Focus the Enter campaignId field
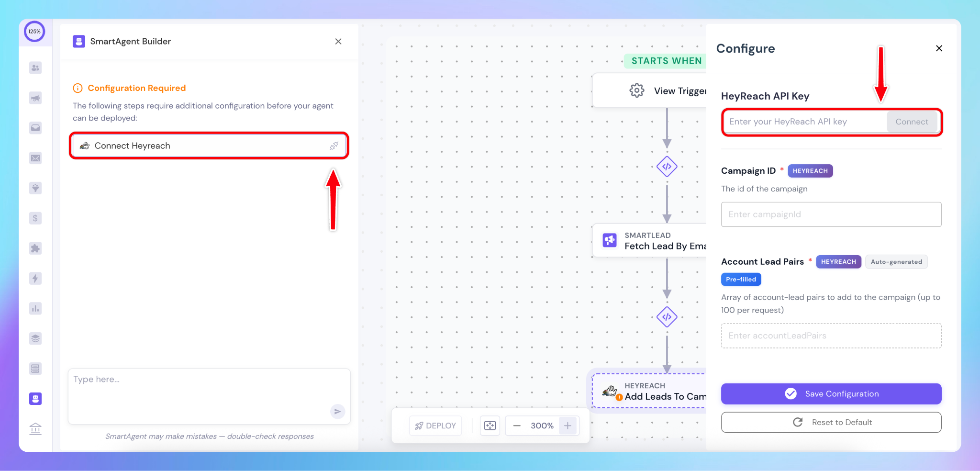Image resolution: width=980 pixels, height=471 pixels. click(831, 214)
